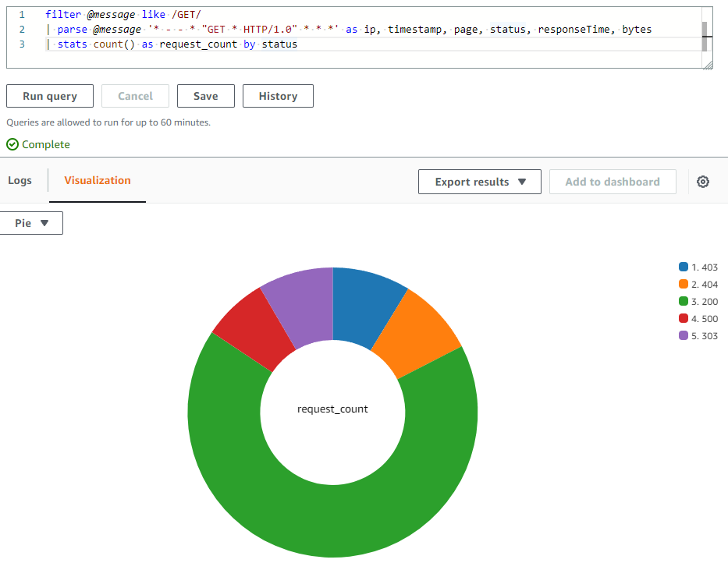Click the green 200 legend swatch
The width and height of the screenshot is (728, 563).
[x=683, y=301]
